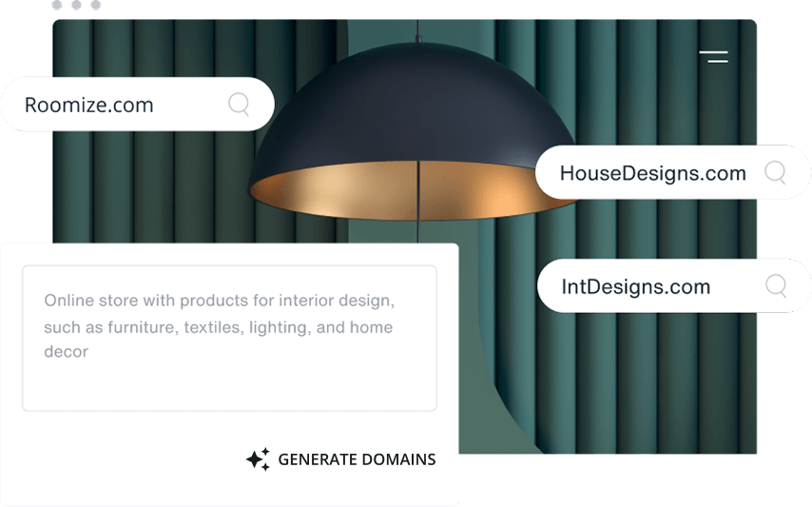
Task: Click the search icon next to HouseDesigns.com
Action: 775,172
